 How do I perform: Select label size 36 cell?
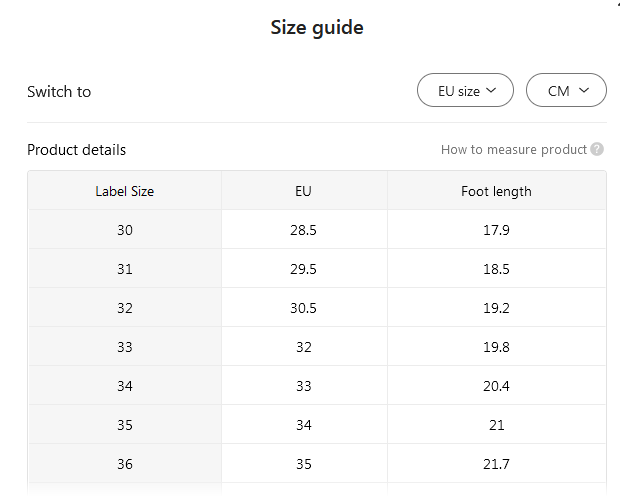tap(125, 464)
